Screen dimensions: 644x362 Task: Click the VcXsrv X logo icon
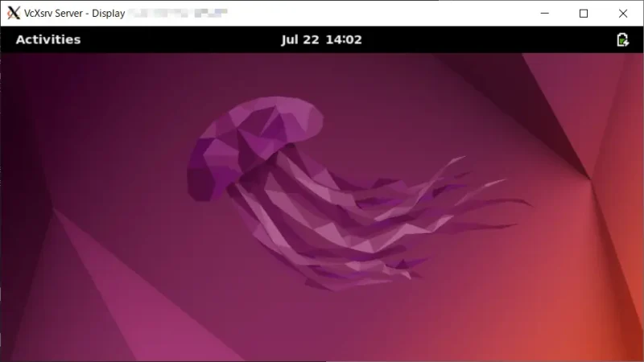point(14,13)
